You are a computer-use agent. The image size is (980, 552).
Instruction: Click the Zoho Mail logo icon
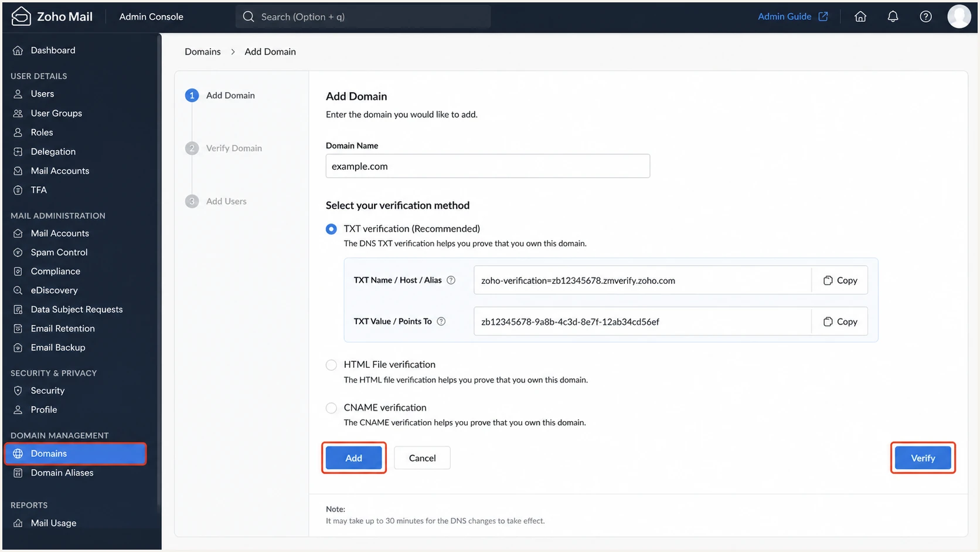click(x=21, y=16)
